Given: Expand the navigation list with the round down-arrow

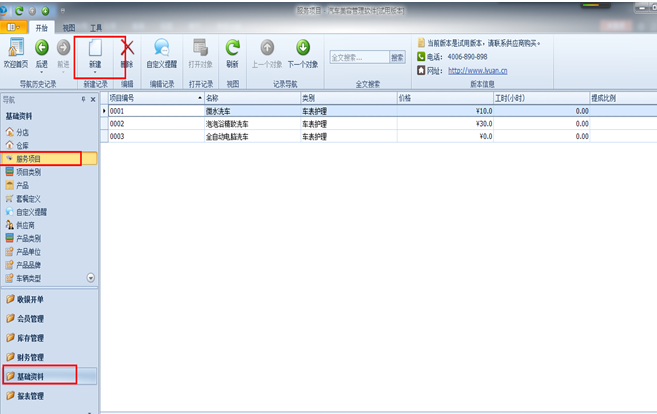Looking at the screenshot, I should [90, 278].
